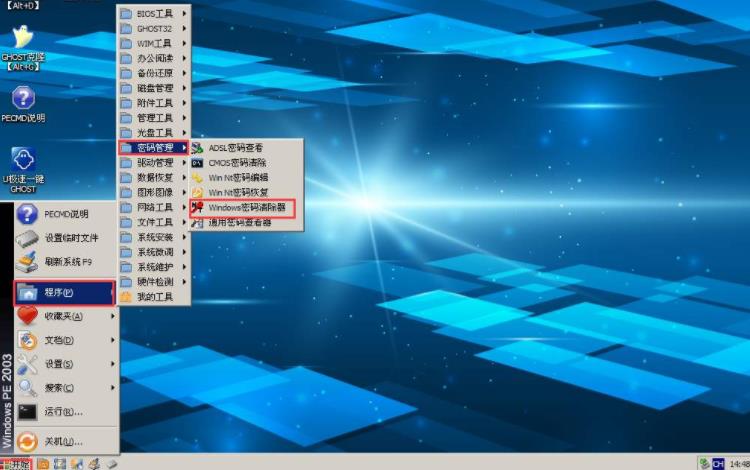Expand the GHOST32 folder
Screen dimensions: 750x470
[x=154, y=29]
